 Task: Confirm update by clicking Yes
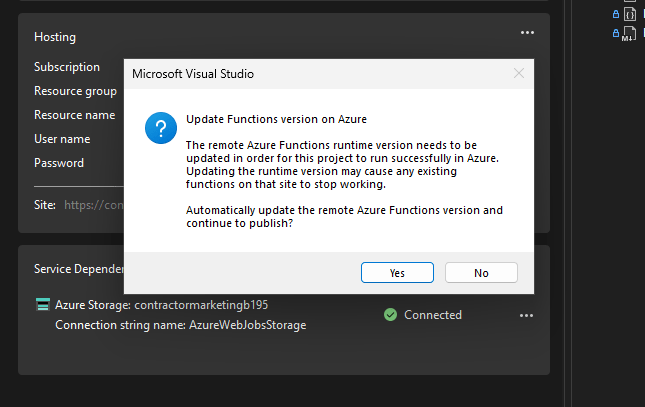click(x=397, y=272)
